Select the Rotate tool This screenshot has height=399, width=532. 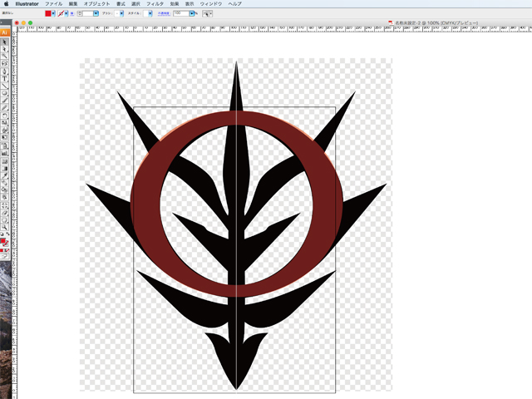[x=5, y=116]
